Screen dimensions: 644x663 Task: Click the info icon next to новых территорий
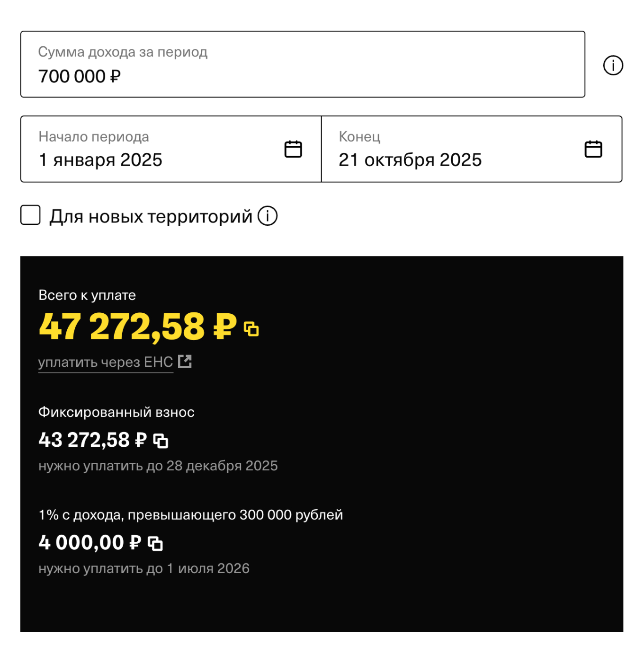(268, 216)
